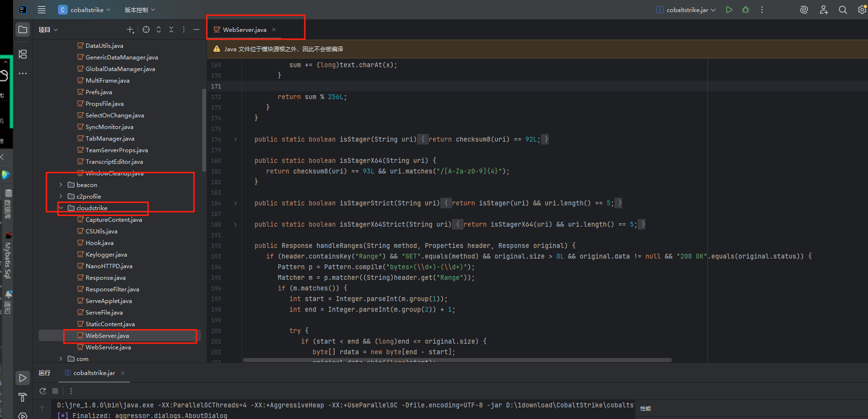Click the 性能 performance label
The image size is (868, 419).
point(645,408)
